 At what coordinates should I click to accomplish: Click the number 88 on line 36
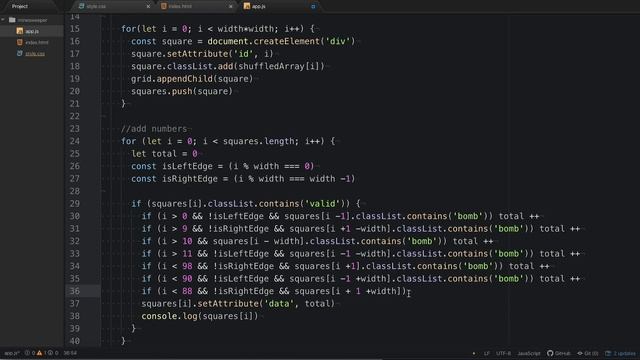tap(187, 291)
